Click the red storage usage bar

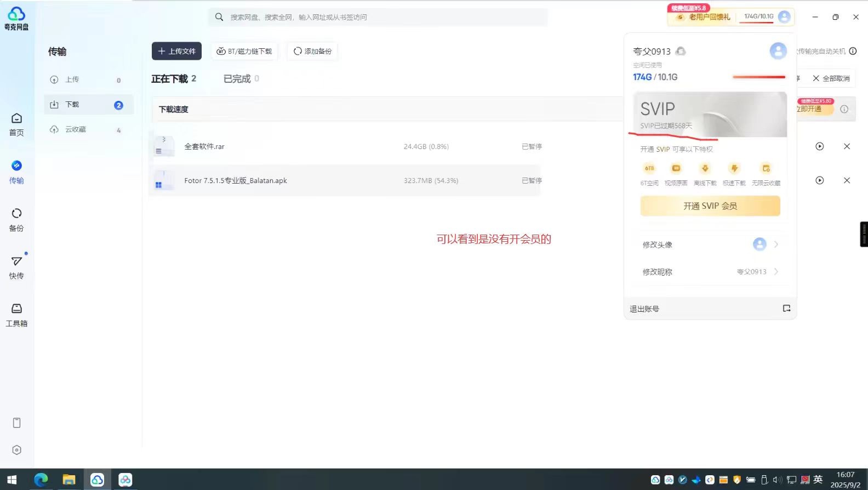tap(759, 77)
